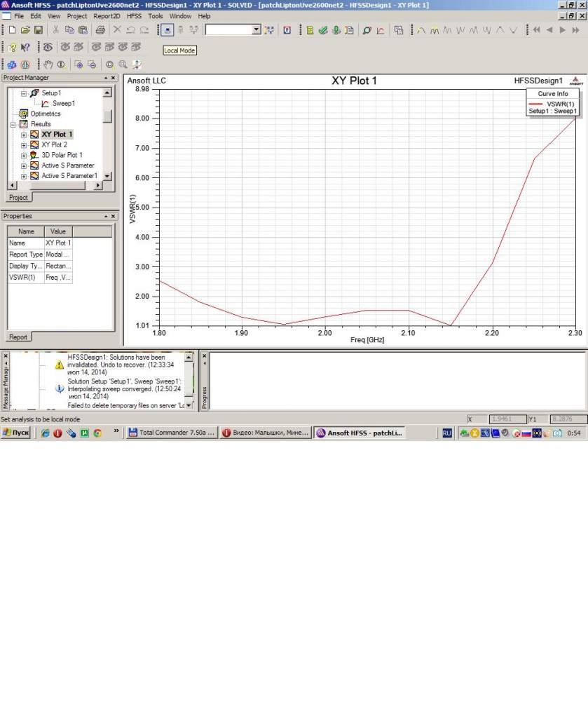
Task: Click the Cut scissors icon
Action: pos(56,30)
